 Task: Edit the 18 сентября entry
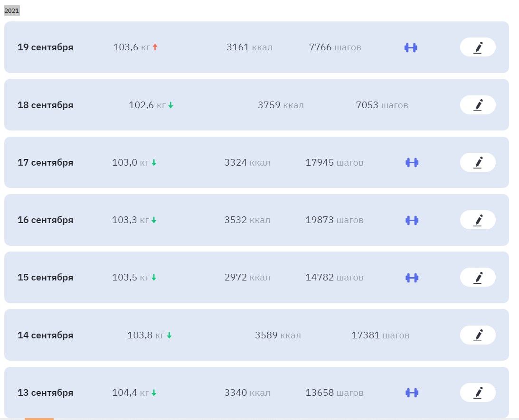478,105
